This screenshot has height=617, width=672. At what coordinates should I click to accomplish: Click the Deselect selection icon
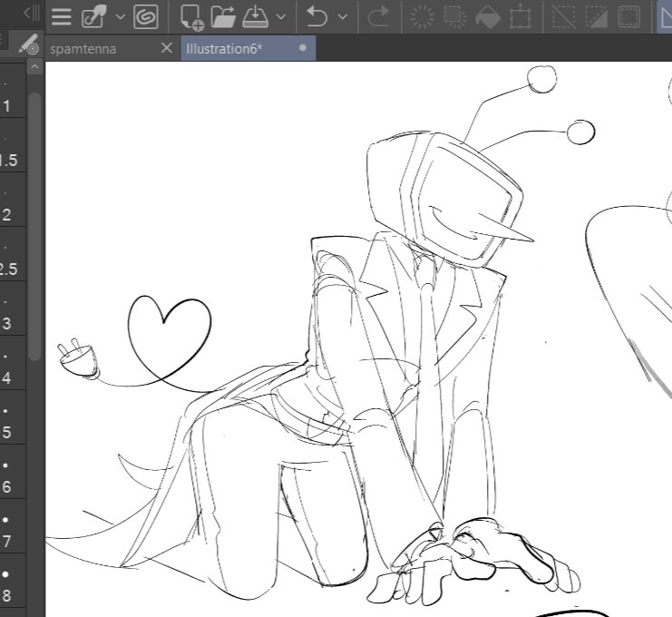click(x=564, y=16)
